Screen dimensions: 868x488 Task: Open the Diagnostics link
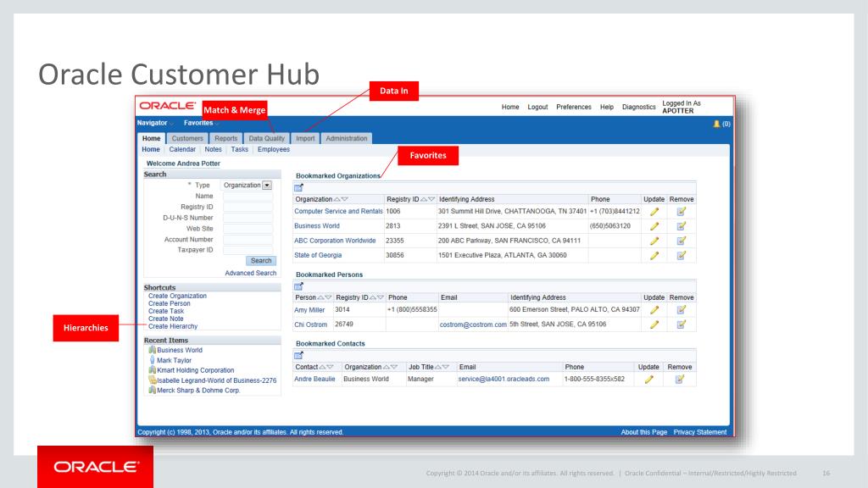coord(639,107)
